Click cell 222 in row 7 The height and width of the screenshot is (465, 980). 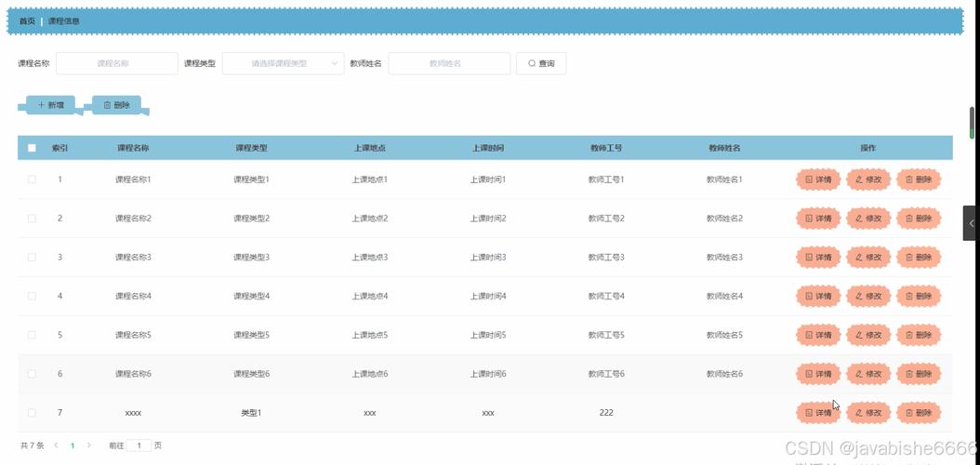point(606,413)
